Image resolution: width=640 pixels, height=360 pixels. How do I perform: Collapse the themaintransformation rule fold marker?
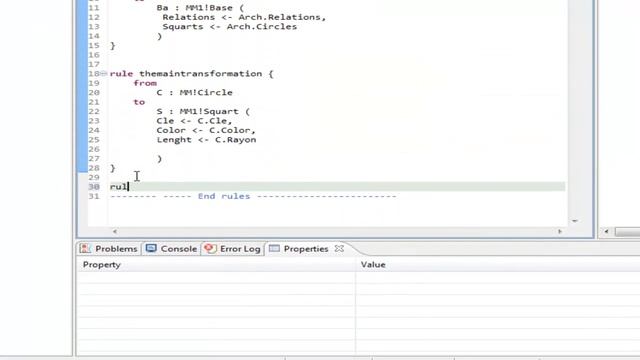(103, 73)
